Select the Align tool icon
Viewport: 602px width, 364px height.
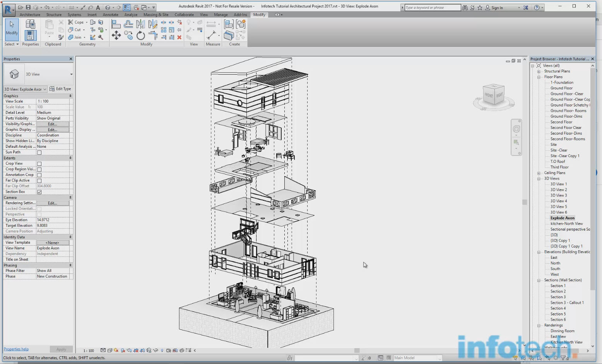click(x=116, y=24)
